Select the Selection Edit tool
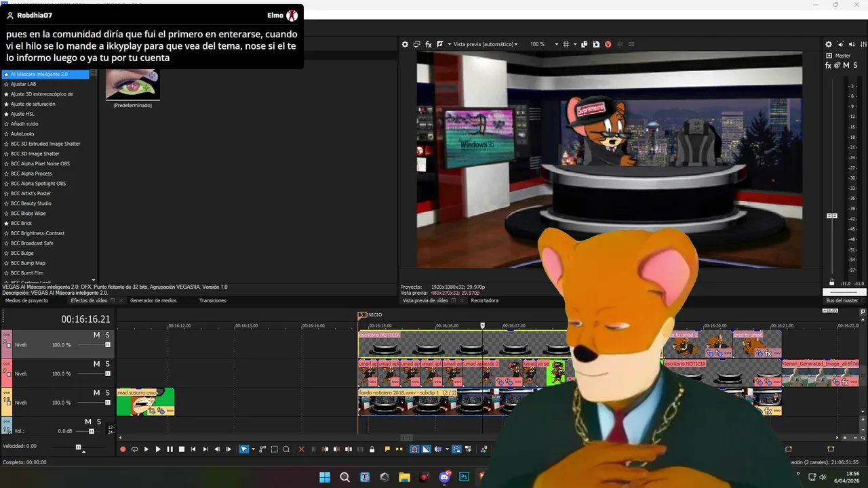This screenshot has width=868, height=488. point(275,449)
